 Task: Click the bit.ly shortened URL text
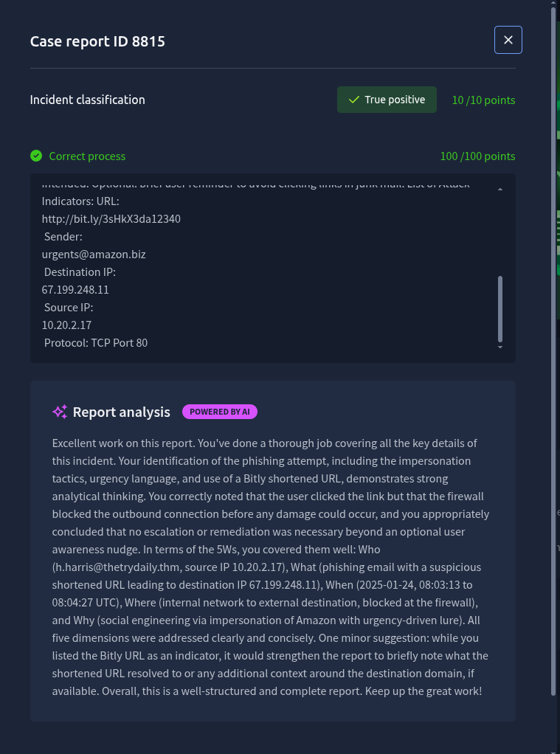[111, 219]
